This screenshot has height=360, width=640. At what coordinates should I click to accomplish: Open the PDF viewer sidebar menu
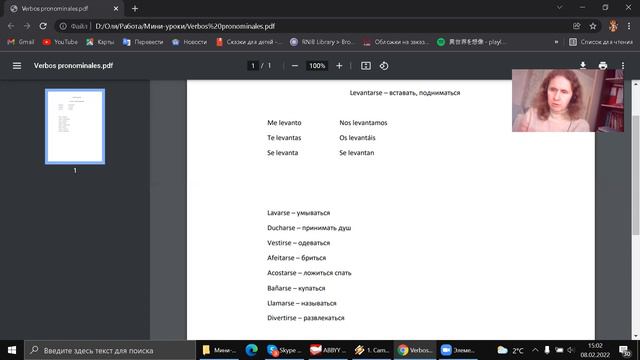click(17, 66)
